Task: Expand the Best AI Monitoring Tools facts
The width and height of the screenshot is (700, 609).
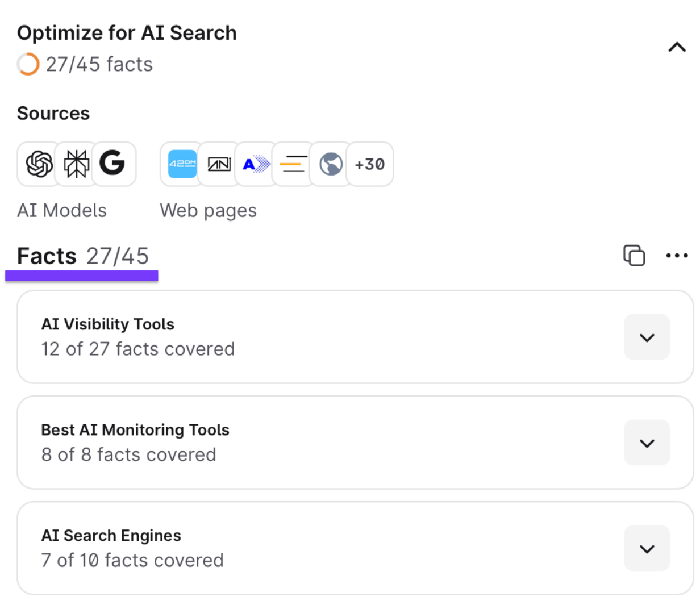Action: click(x=647, y=443)
